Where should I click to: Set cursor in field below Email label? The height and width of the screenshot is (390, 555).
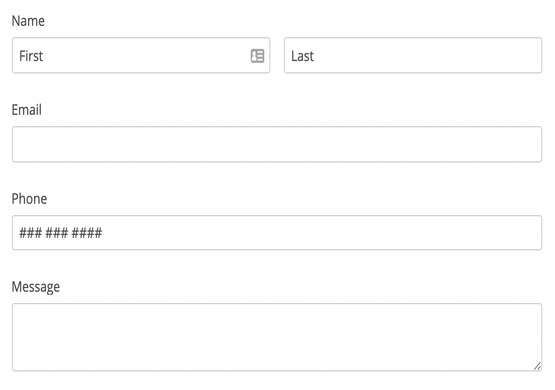click(277, 144)
